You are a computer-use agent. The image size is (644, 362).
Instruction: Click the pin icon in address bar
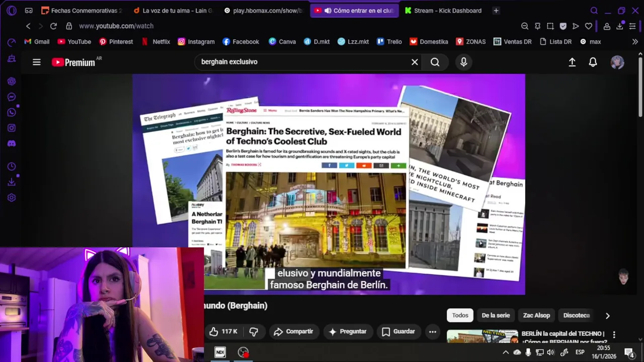(537, 26)
